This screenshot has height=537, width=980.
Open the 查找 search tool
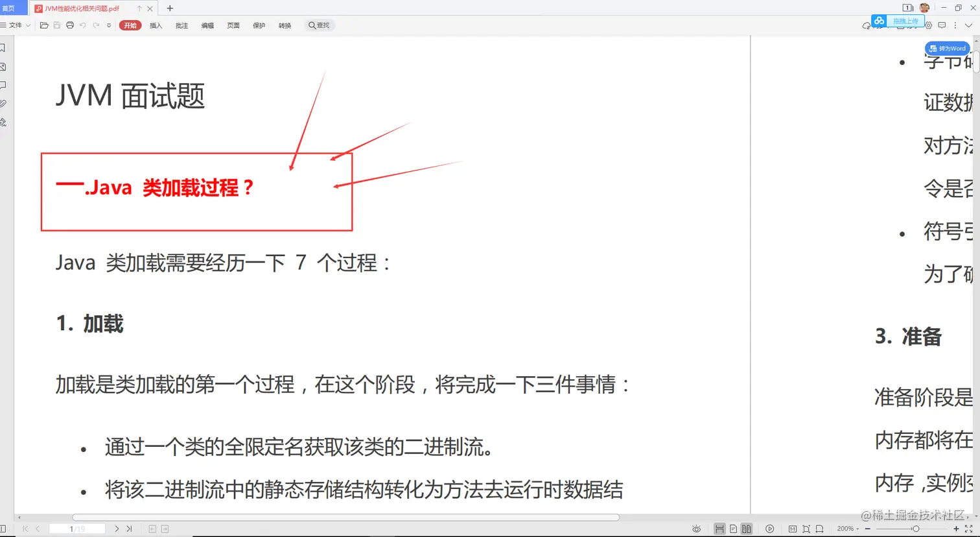pyautogui.click(x=319, y=25)
